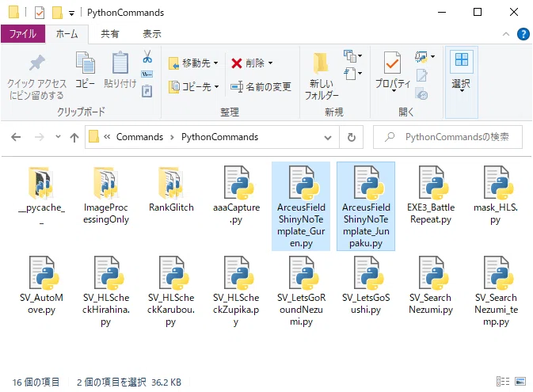Viewport: 533px width, 392px height.
Task: Select SV_HLScheckHirahina.py file
Action: [106, 291]
